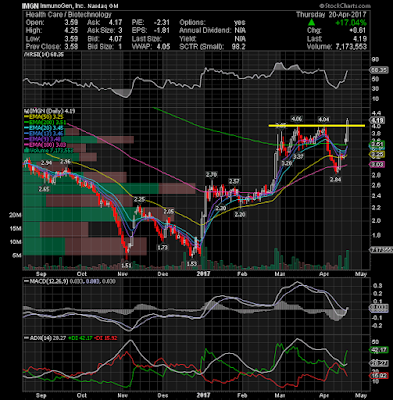This screenshot has width=393, height=400.
Task: Click the 4.19 last price tag on the right axis
Action: [377, 120]
